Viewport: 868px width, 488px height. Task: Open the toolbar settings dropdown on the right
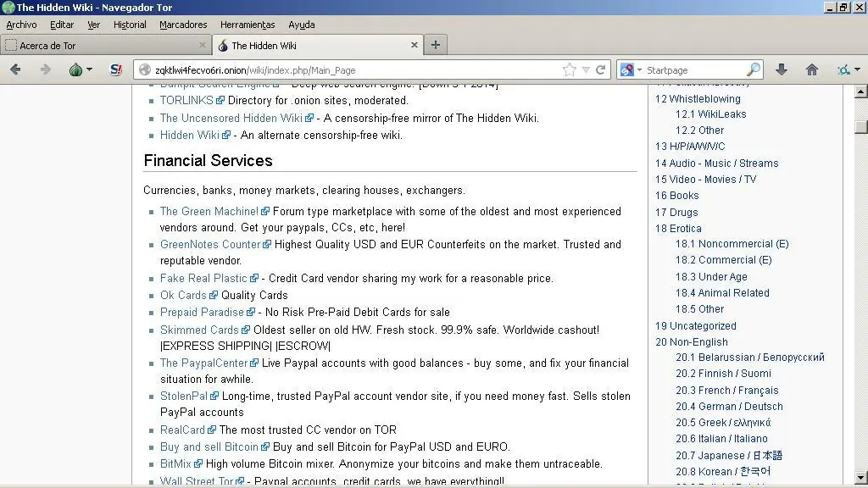[849, 69]
